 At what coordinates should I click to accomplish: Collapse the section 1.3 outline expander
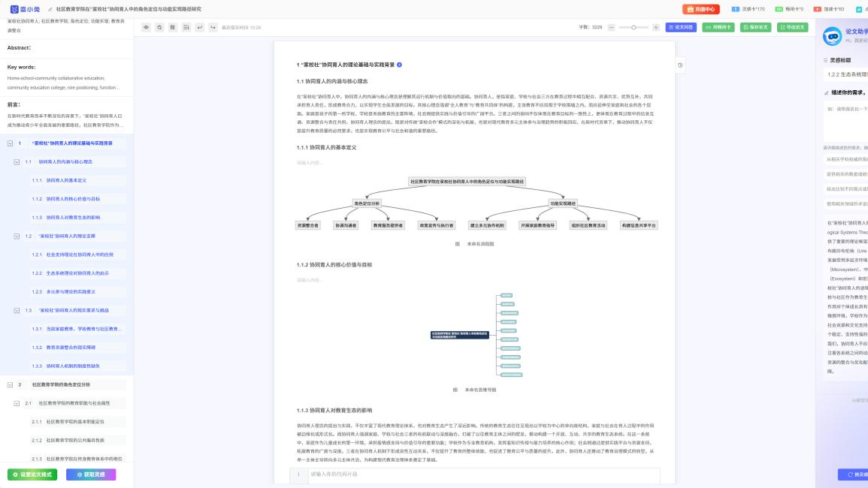coord(17,310)
